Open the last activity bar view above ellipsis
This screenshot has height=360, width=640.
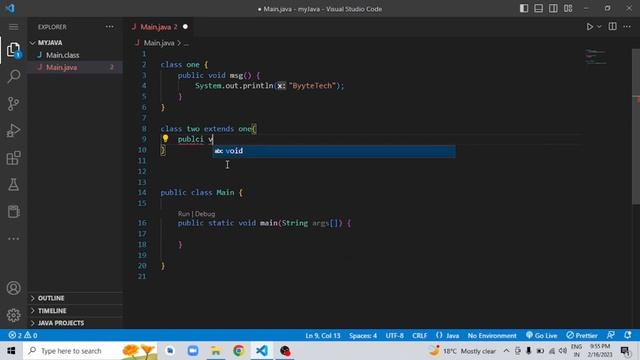pos(13,212)
